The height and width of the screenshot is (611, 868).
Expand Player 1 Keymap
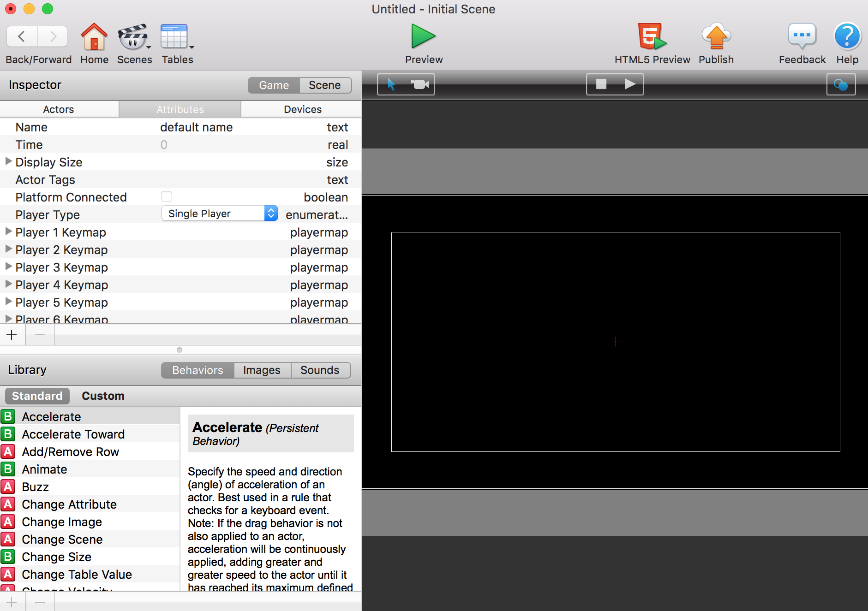(x=8, y=231)
